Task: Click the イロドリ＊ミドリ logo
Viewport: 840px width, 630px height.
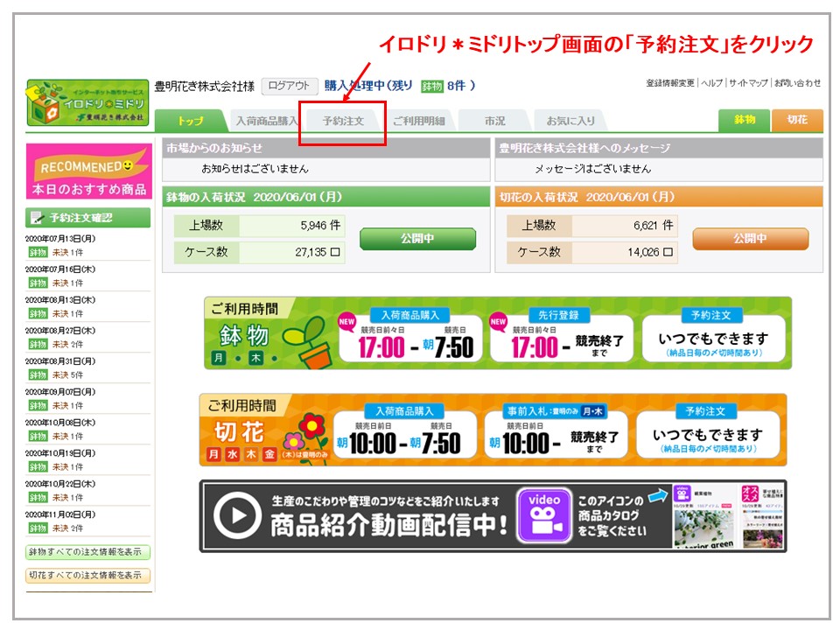Action: click(x=87, y=102)
